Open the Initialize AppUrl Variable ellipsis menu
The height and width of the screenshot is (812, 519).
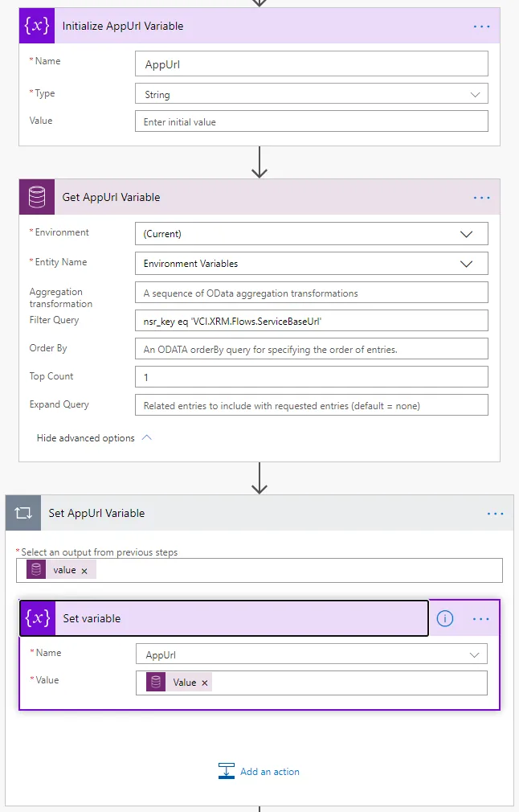pyautogui.click(x=481, y=26)
